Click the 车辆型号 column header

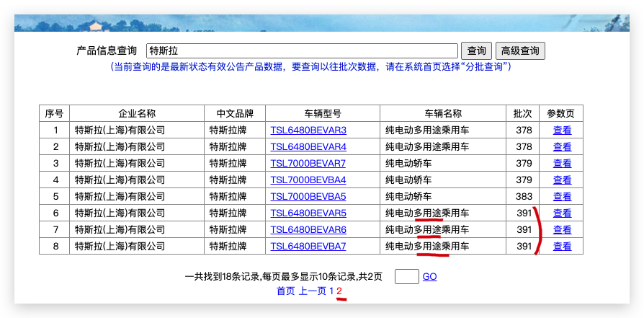323,113
